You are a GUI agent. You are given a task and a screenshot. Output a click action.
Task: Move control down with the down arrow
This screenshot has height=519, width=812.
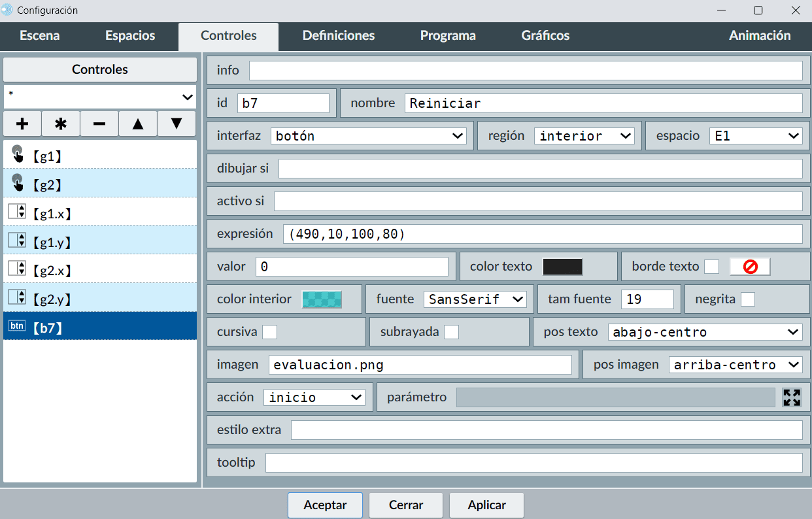[x=177, y=124]
